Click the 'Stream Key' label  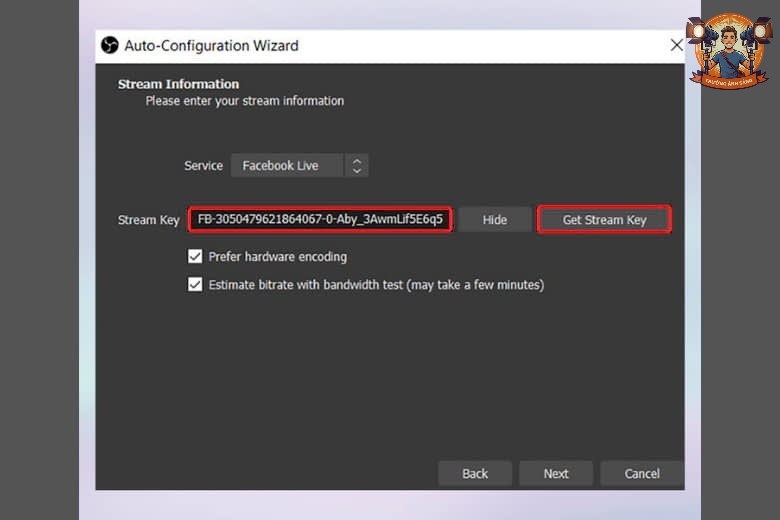click(148, 220)
